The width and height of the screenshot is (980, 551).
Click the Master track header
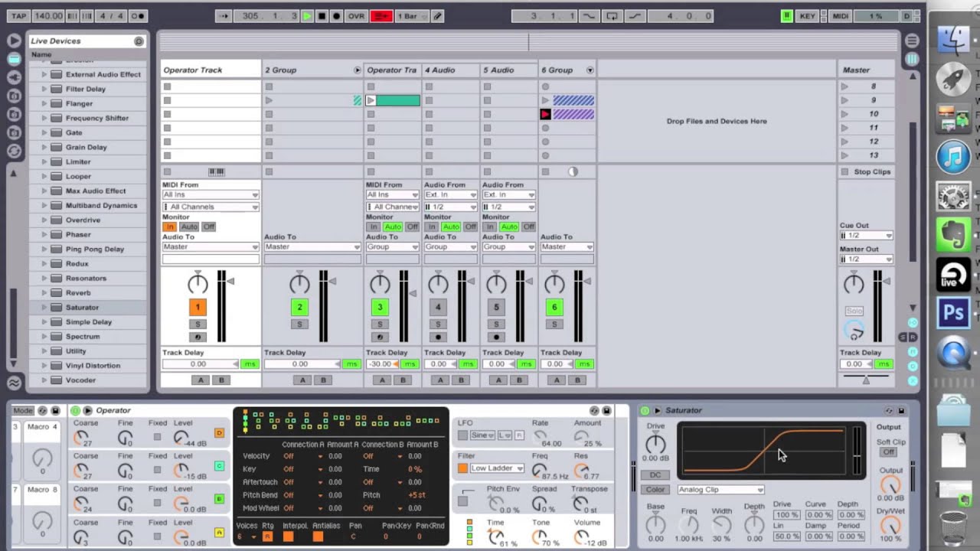(866, 70)
